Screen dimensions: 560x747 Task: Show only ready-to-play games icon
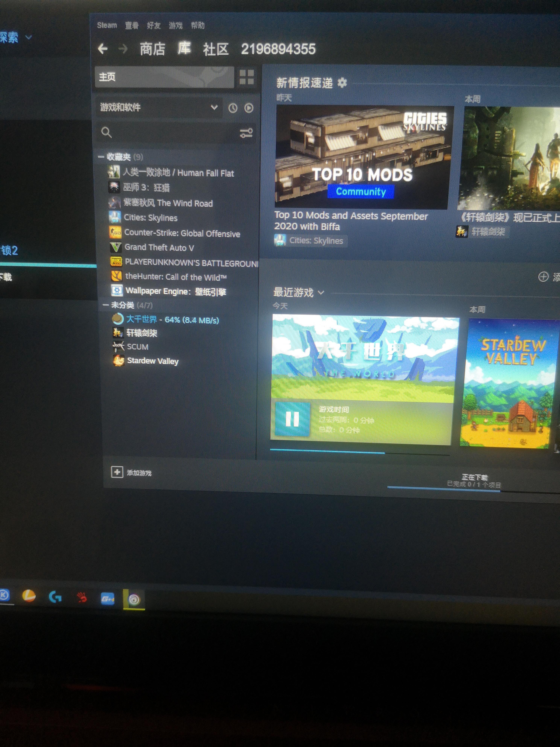click(x=249, y=108)
